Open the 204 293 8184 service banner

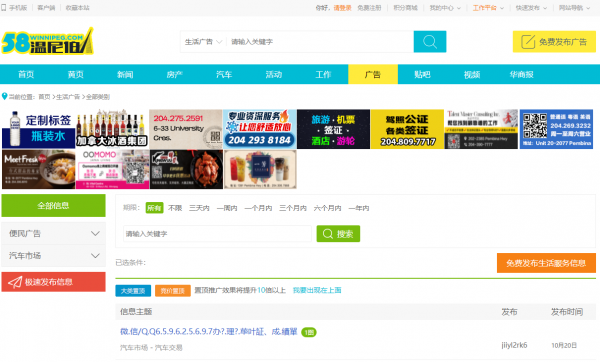(260, 129)
